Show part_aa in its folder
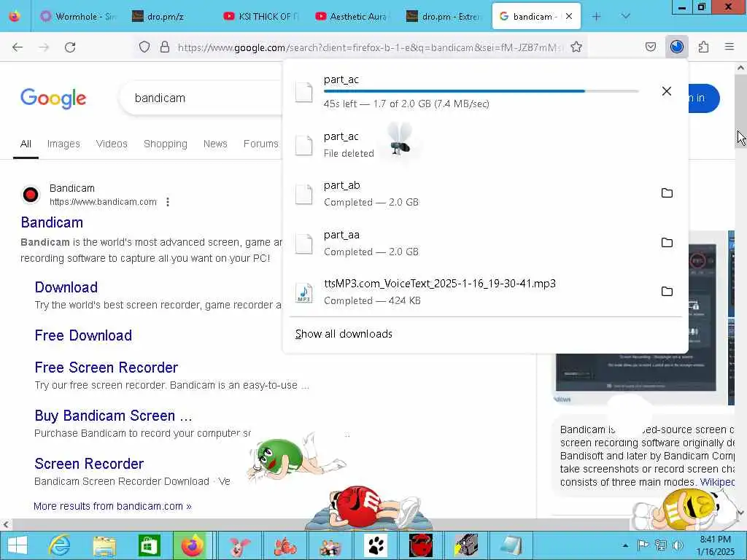747x560 pixels. 667,242
